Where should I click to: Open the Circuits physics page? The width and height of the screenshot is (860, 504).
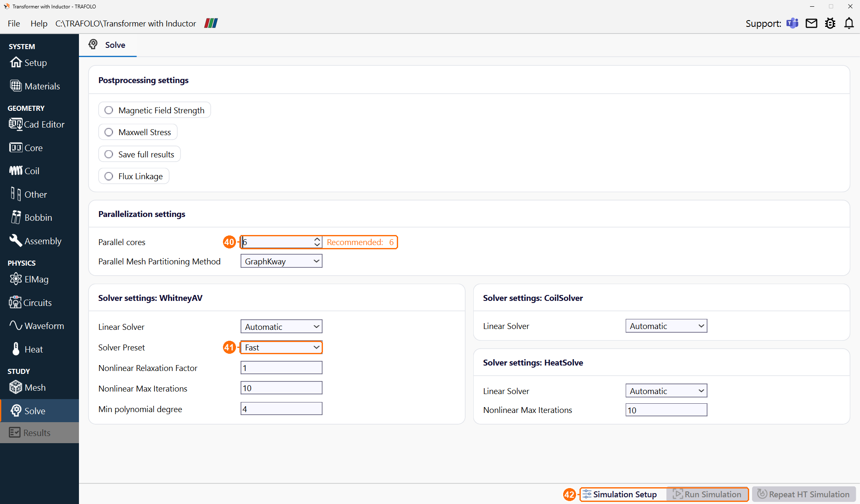click(x=30, y=303)
